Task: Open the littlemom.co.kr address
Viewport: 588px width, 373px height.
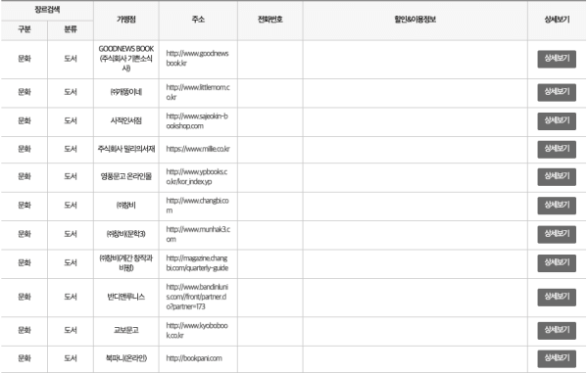Action: (198, 92)
